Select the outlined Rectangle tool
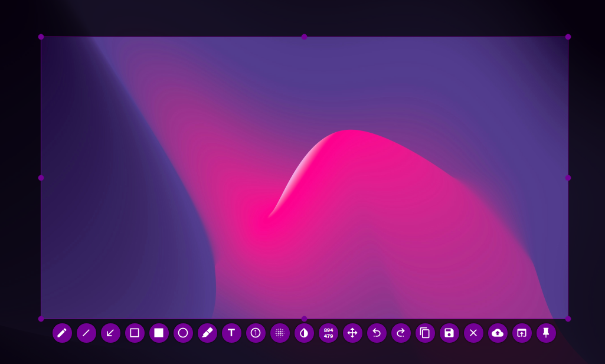Image resolution: width=605 pixels, height=364 pixels. coord(135,333)
